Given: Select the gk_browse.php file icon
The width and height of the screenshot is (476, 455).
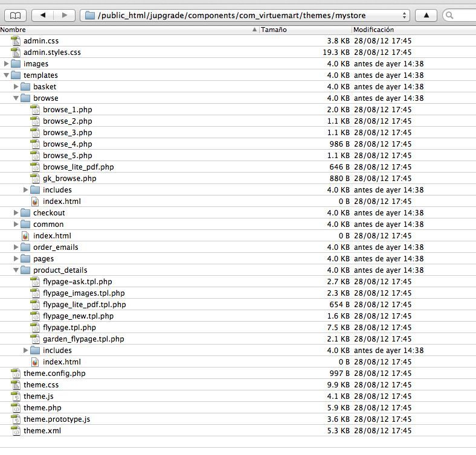Looking at the screenshot, I should tap(35, 179).
